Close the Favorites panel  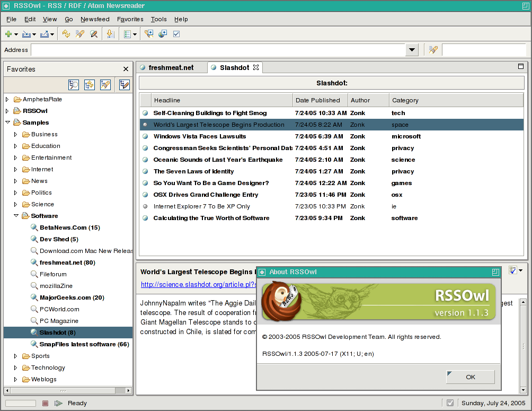coord(126,69)
